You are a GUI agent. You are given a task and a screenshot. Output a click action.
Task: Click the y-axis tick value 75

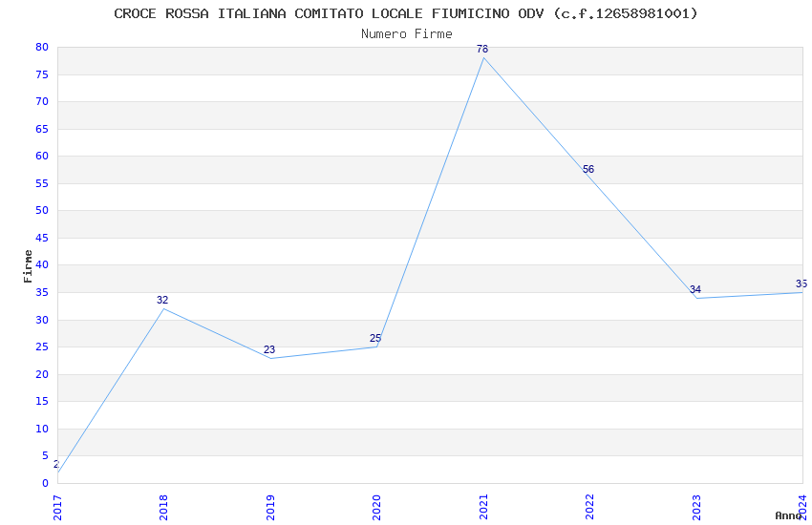tap(42, 74)
